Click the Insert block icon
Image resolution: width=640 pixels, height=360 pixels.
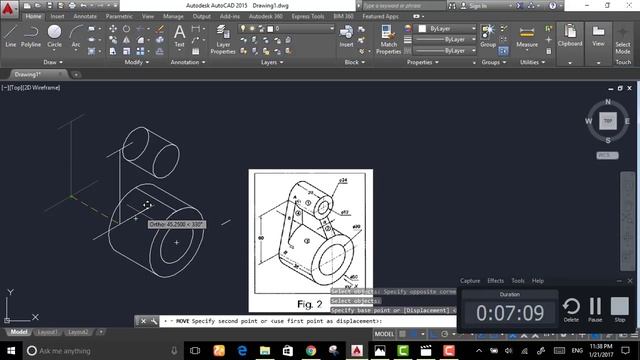[x=346, y=36]
